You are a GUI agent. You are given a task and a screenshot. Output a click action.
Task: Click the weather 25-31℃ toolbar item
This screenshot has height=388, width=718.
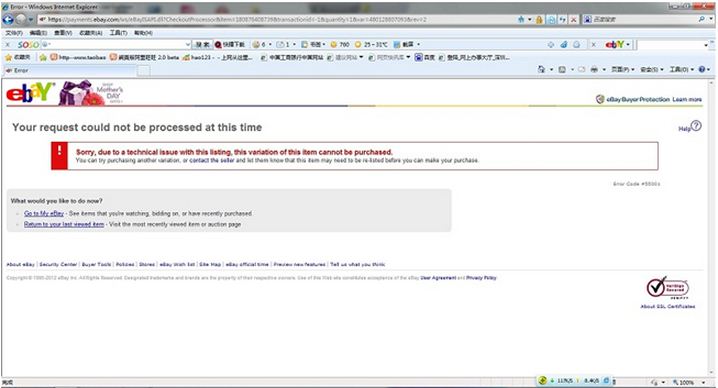tap(371, 44)
